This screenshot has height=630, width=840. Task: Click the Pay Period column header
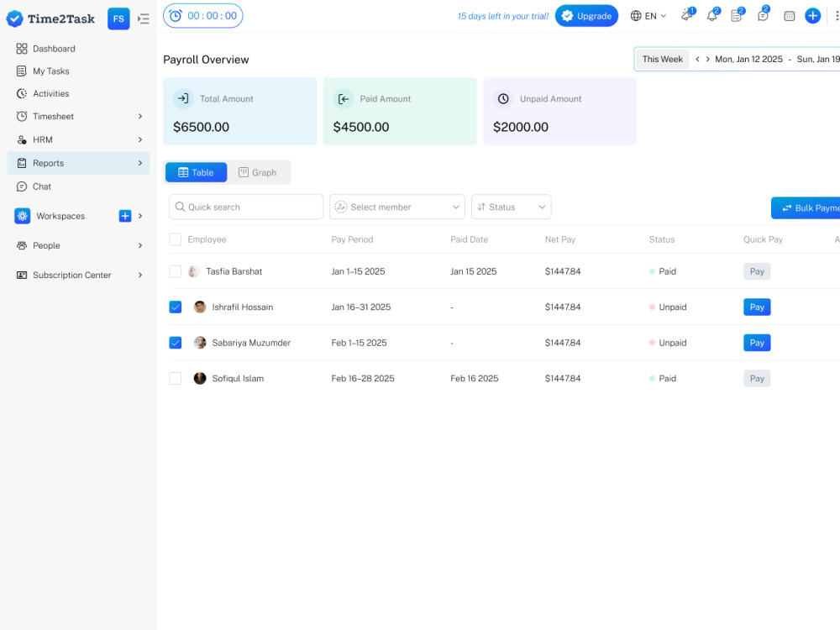pos(353,239)
